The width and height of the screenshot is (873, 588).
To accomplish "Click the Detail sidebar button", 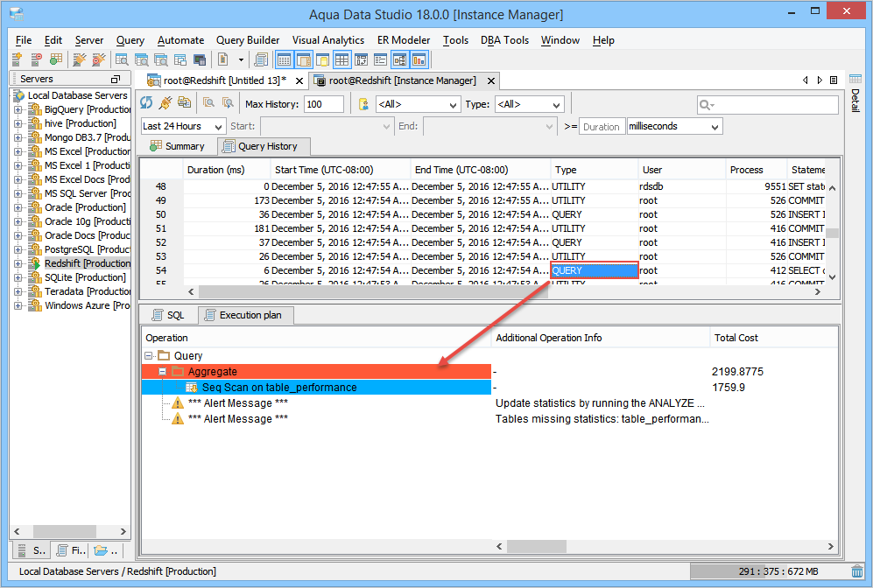I will coord(855,101).
